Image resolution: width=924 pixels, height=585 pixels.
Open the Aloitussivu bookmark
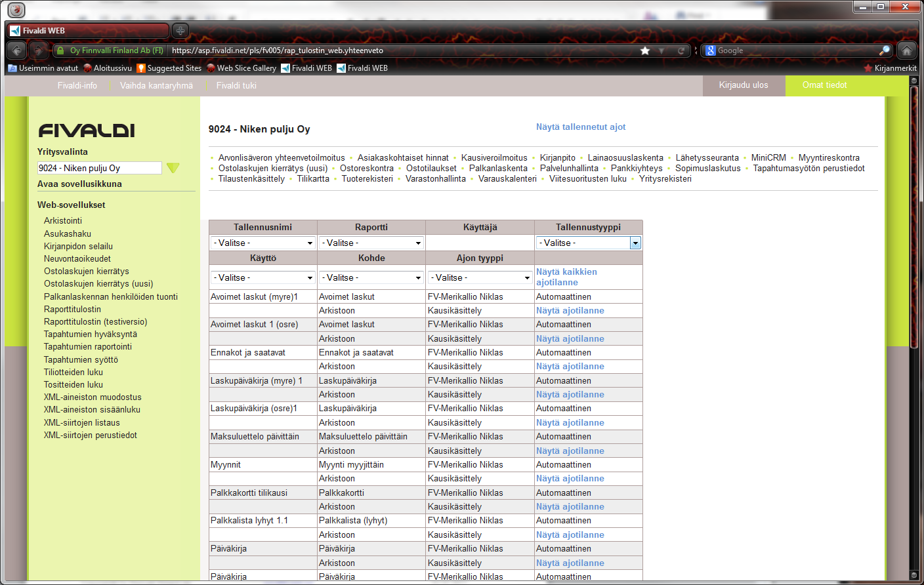pos(108,68)
